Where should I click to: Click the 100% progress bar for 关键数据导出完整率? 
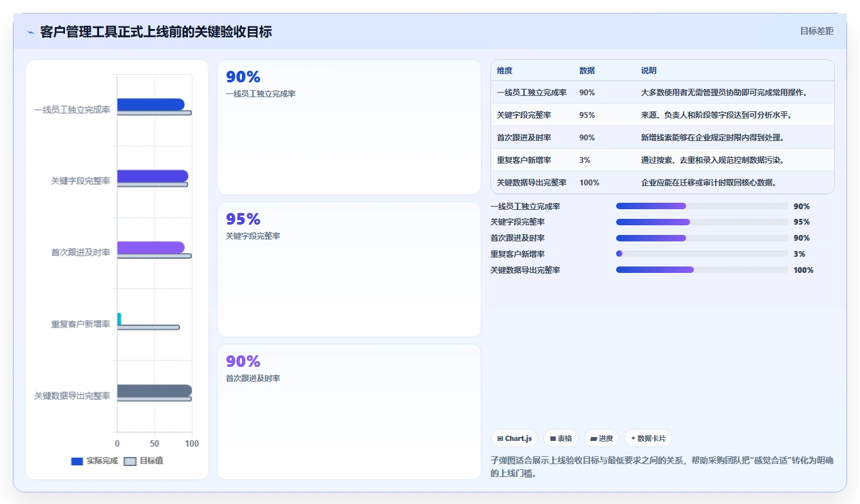click(702, 270)
